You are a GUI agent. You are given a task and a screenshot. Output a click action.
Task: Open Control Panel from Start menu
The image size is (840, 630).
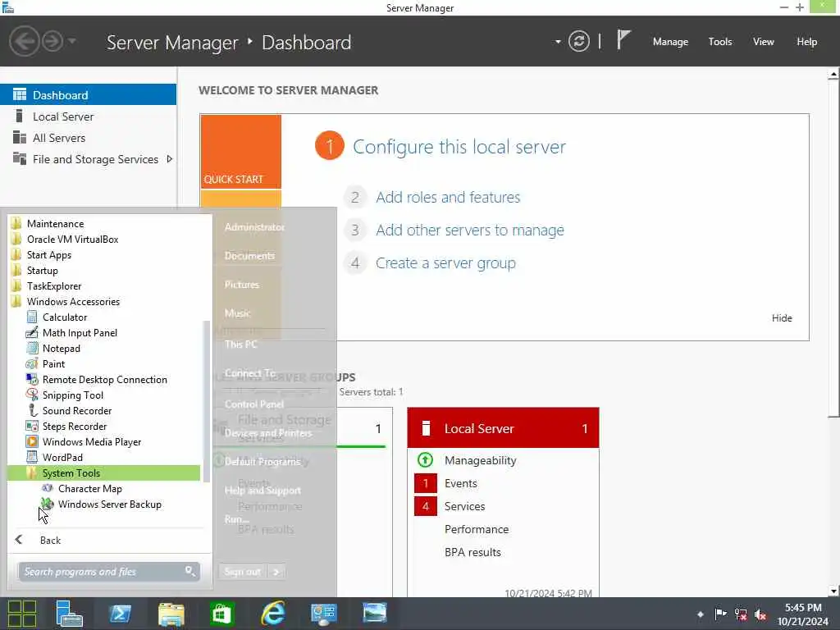(254, 404)
